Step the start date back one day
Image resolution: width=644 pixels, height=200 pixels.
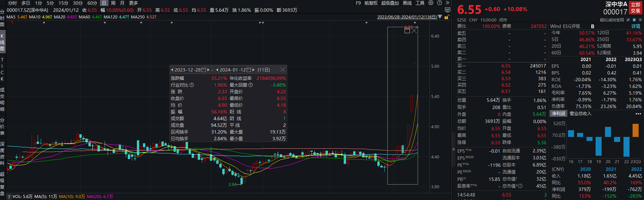[172, 70]
